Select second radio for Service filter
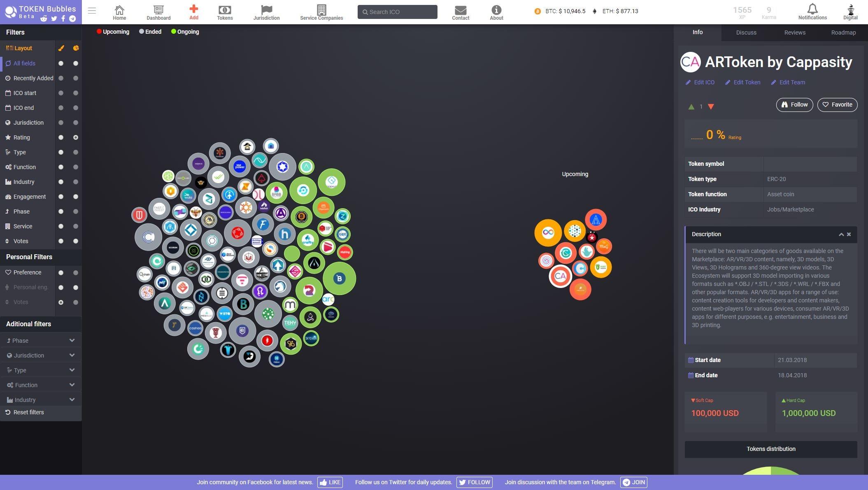868x490 pixels. 76,226
